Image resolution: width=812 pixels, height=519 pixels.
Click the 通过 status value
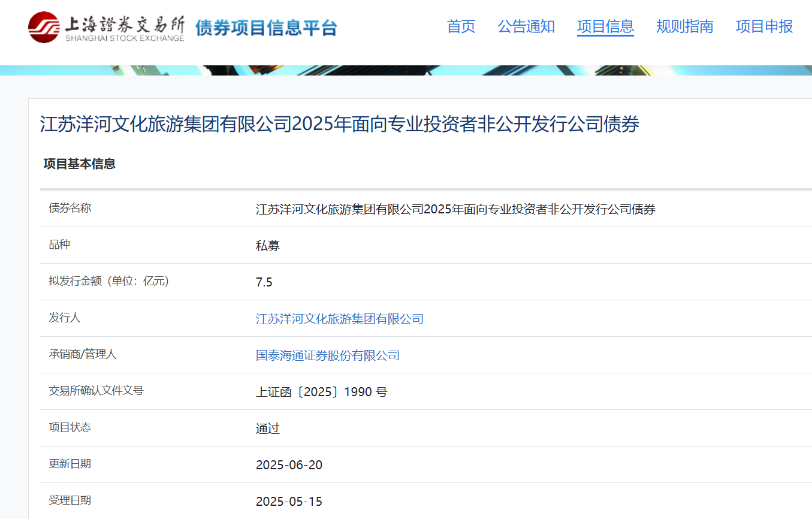pos(267,429)
